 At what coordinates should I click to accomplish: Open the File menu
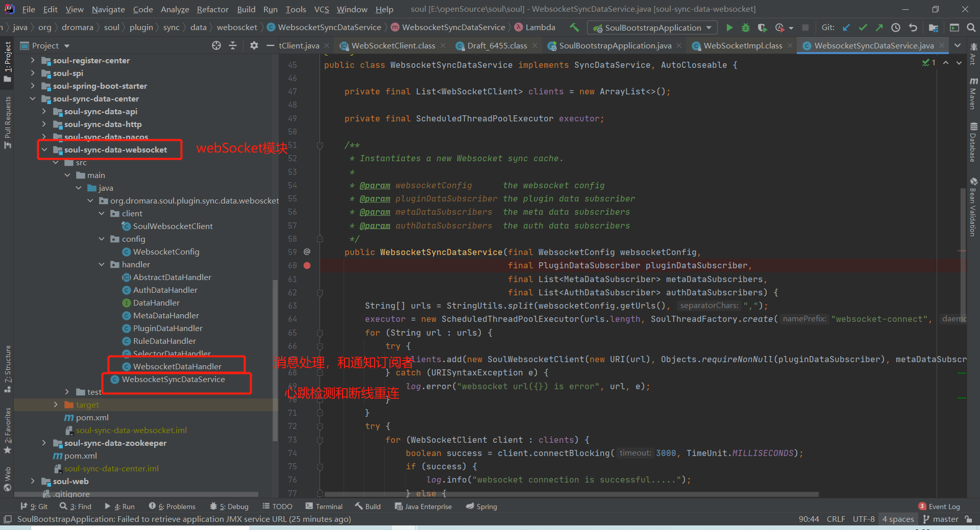(x=29, y=9)
